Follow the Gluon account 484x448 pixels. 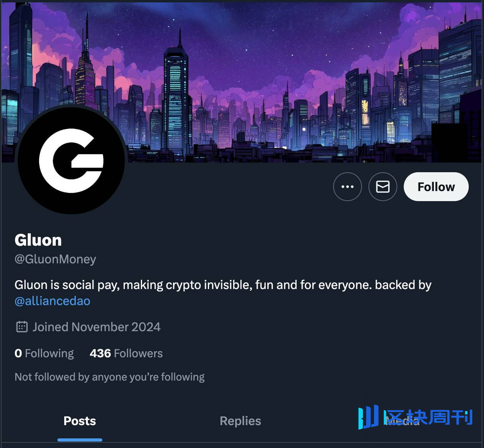coord(436,187)
